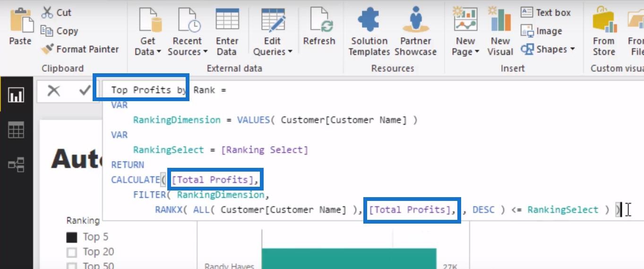Click the CALCULATE function in formula
Screen dimensions: 644x269
pos(136,180)
